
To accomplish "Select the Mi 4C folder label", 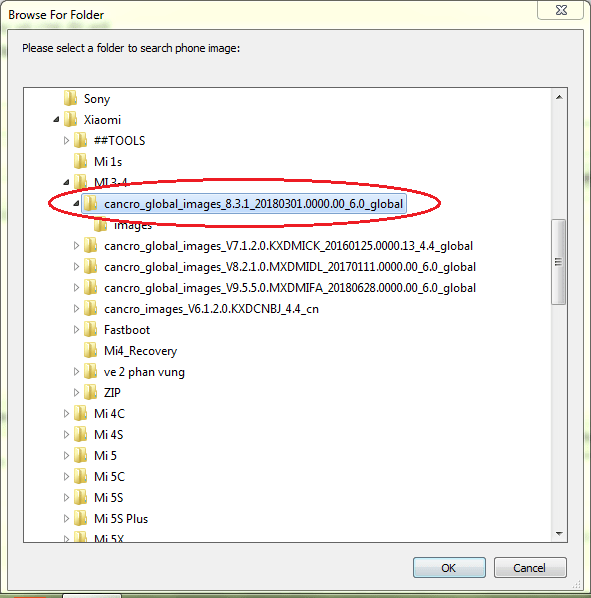I will 109,413.
